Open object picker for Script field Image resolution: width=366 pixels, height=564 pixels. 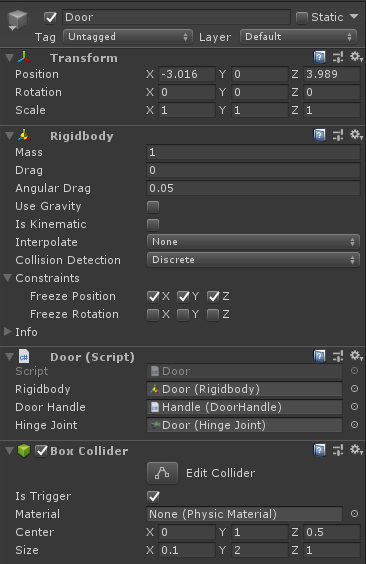[x=354, y=370]
